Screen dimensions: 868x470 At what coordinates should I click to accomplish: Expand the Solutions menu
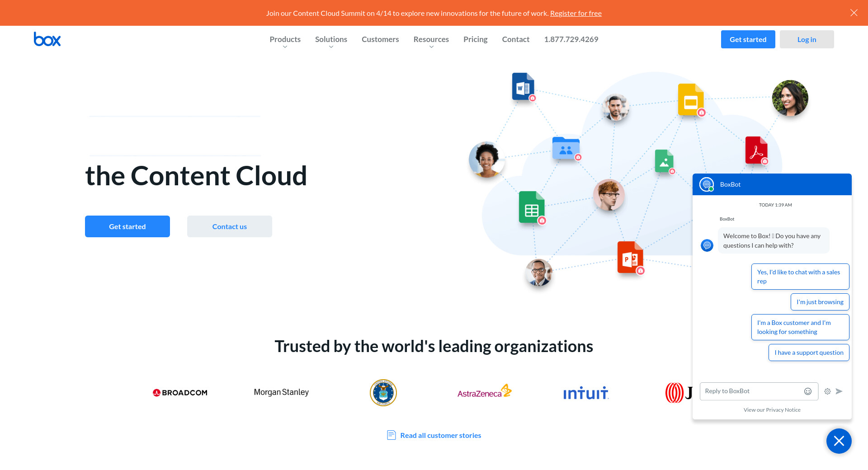pos(331,39)
